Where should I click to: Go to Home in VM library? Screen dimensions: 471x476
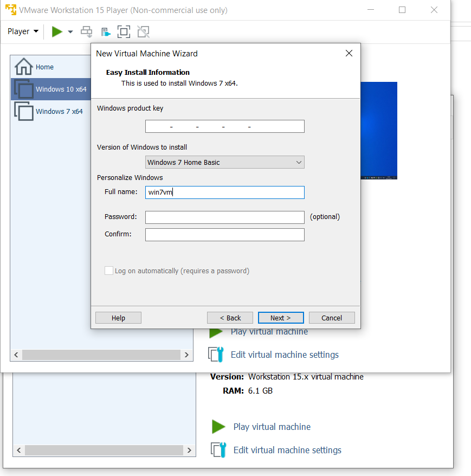pos(44,67)
